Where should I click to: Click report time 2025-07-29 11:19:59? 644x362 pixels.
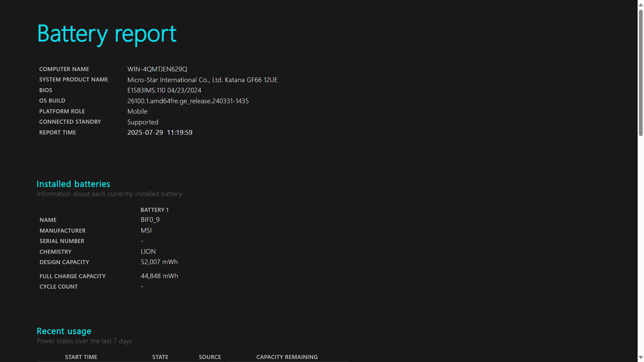(x=160, y=132)
